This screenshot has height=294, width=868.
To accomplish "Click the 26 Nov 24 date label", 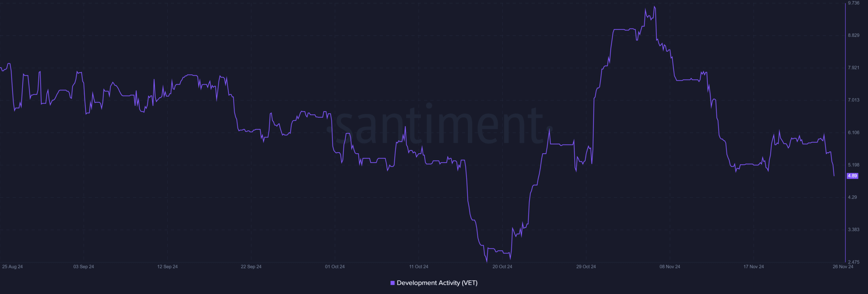I will click(x=843, y=267).
